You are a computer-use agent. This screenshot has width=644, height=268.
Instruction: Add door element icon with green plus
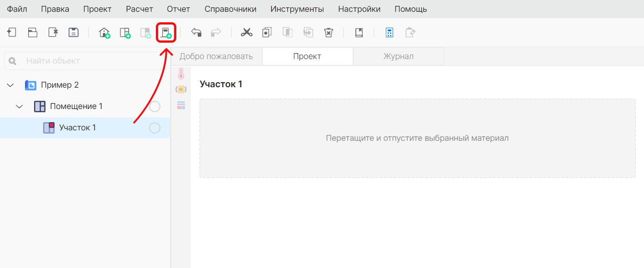pos(166,33)
